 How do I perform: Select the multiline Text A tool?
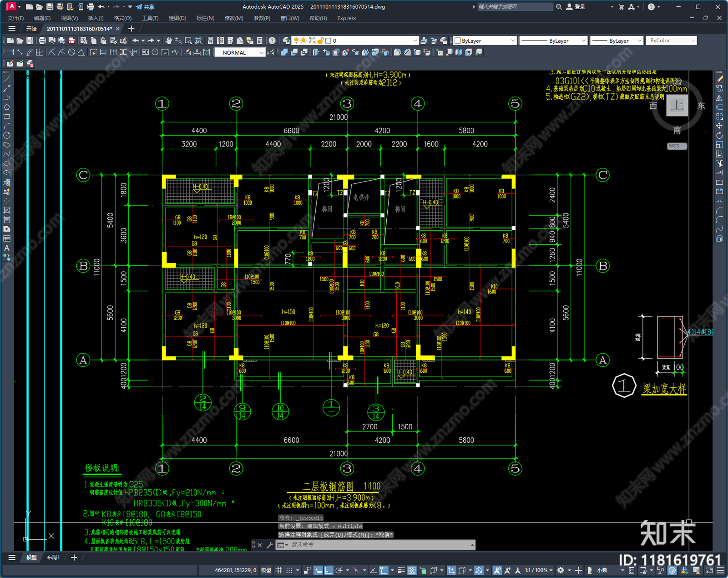click(x=7, y=248)
